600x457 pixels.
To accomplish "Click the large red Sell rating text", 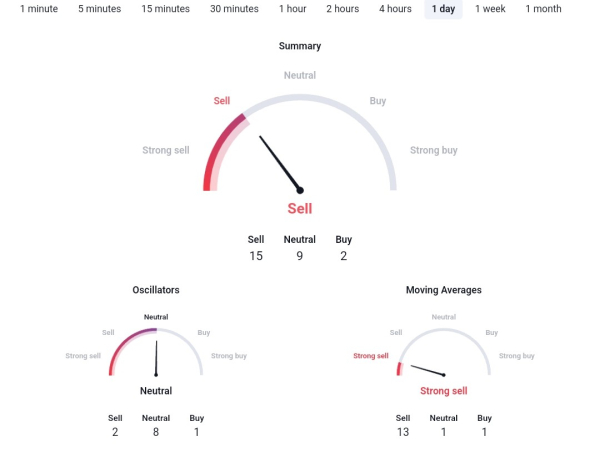I will coord(300,209).
